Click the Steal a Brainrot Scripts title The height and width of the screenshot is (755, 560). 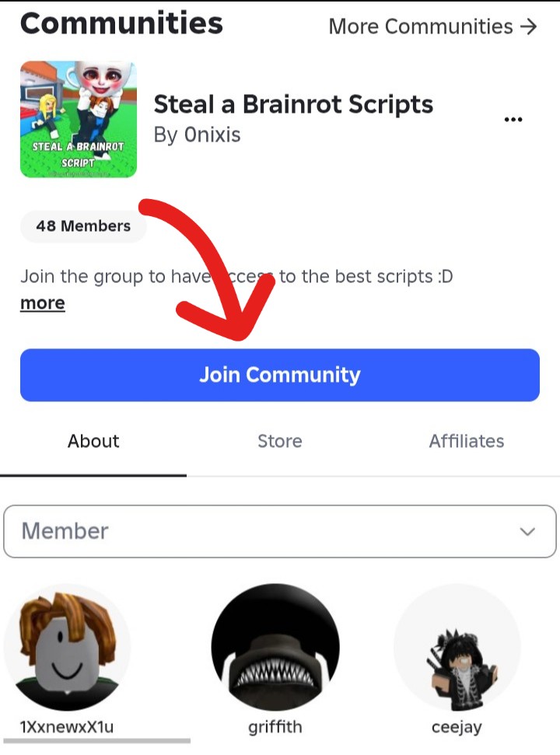293,104
